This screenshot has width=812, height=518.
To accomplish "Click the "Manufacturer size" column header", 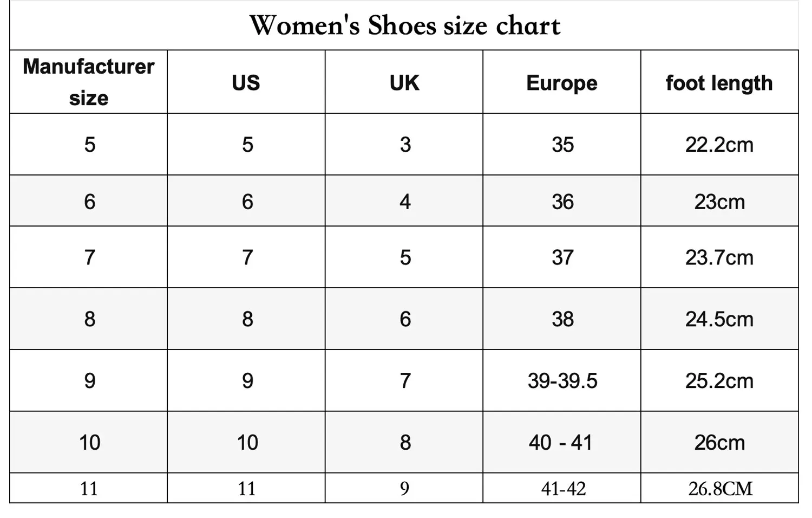I will 88,82.
